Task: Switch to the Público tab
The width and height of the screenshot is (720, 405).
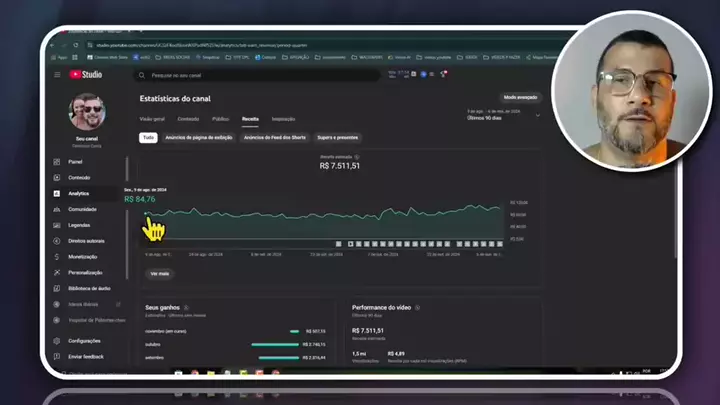Action: [x=220, y=118]
